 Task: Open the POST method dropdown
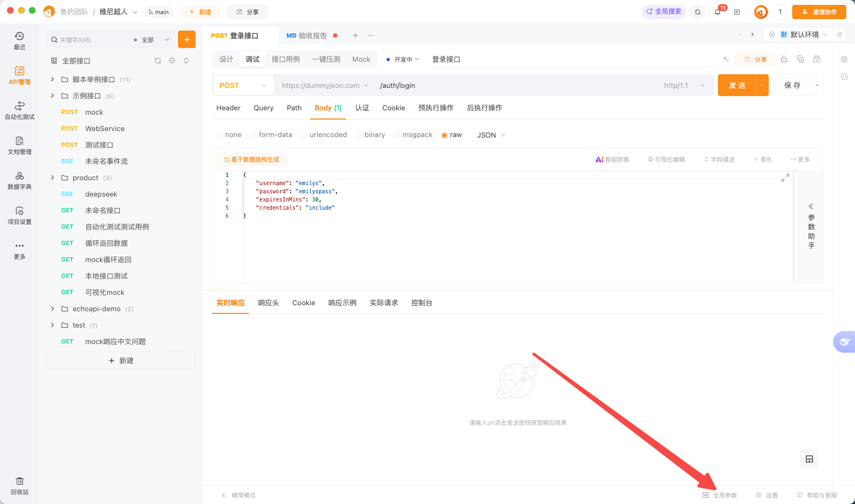pyautogui.click(x=243, y=85)
